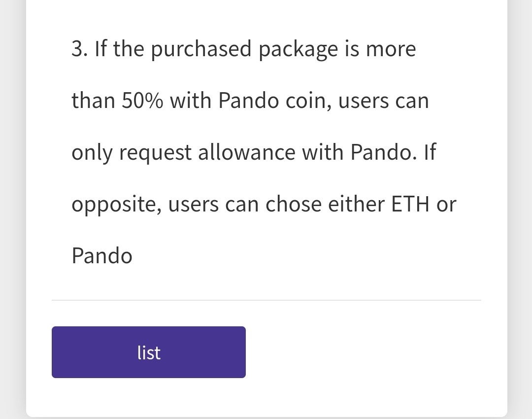Click the horizontal divider above the list button

pyautogui.click(x=266, y=300)
